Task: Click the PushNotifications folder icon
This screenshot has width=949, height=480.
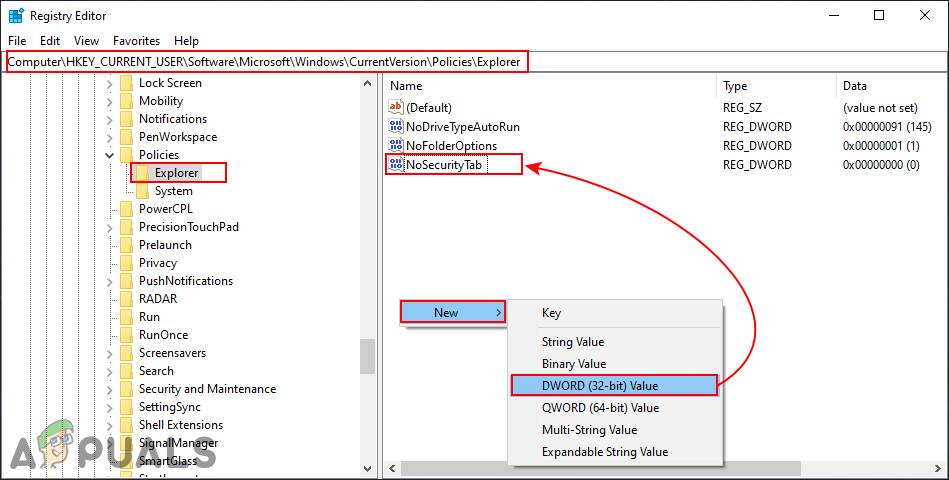Action: [126, 281]
